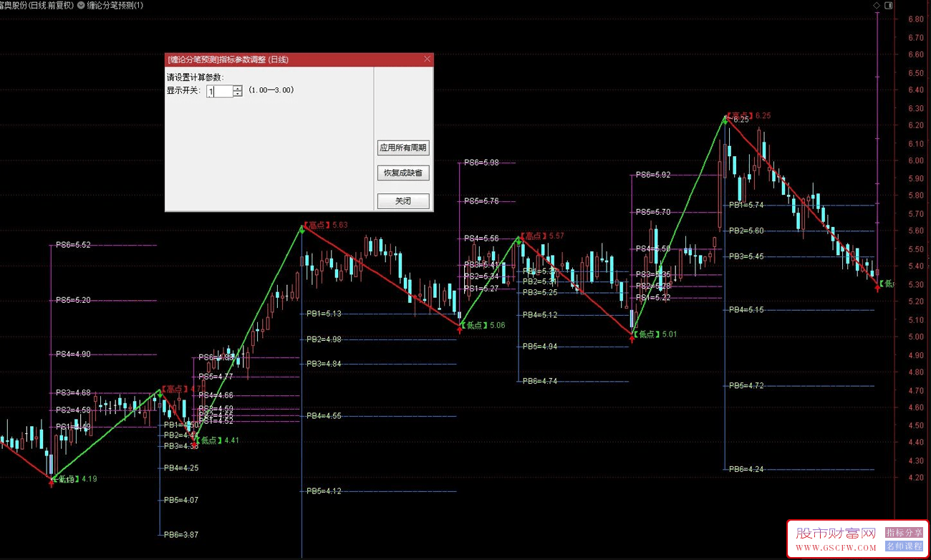Screen dimensions: 931x560
Task: Click the PB6=4.74 level label
Action: [x=540, y=381]
